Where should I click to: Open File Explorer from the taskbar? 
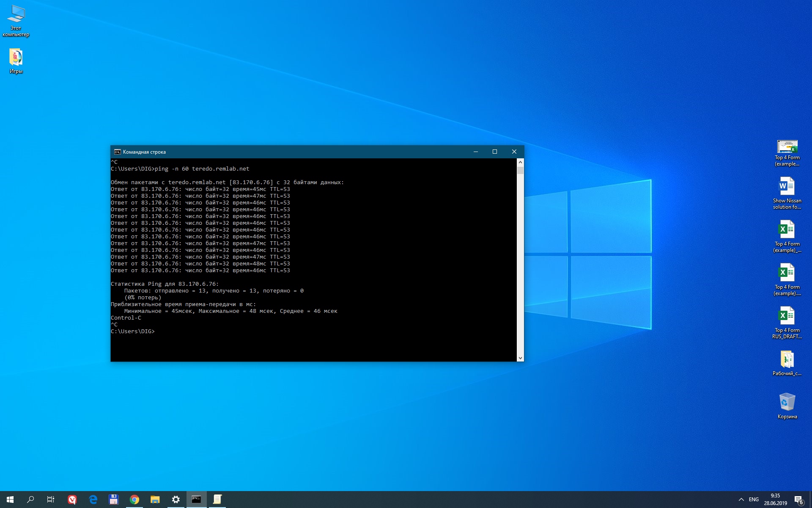[155, 500]
